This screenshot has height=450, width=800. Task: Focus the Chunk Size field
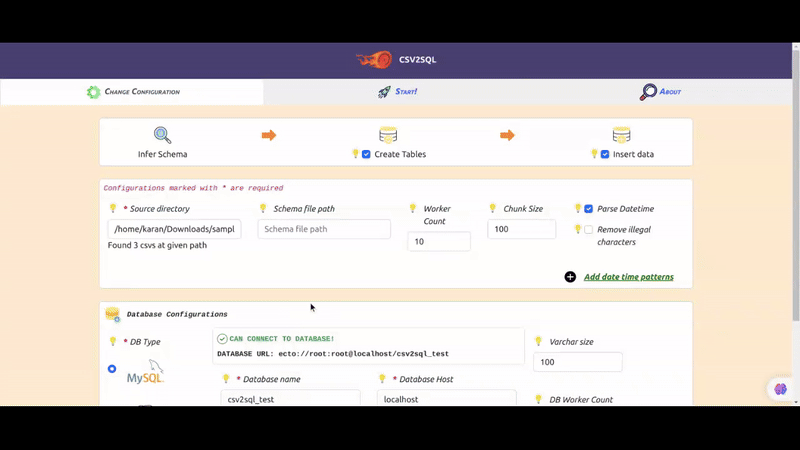(x=521, y=229)
